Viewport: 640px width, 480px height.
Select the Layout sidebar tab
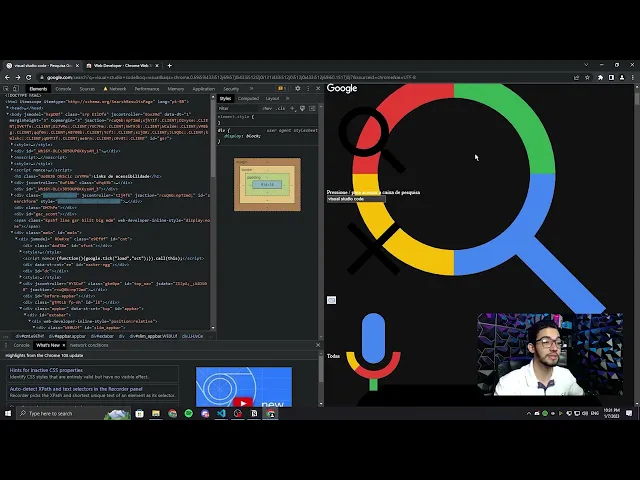(272, 98)
